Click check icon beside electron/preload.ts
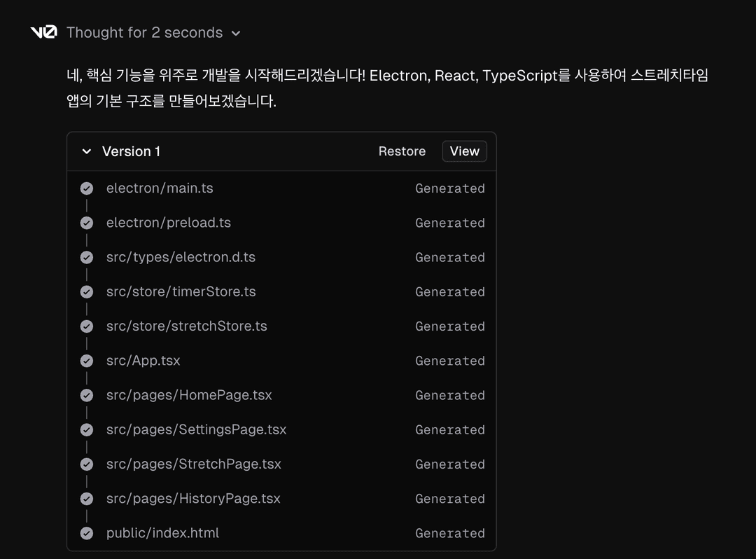The image size is (756, 559). [x=87, y=223]
